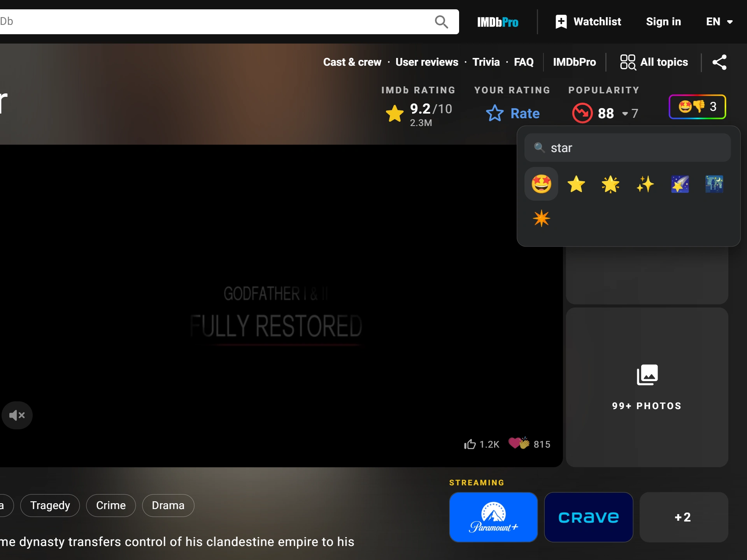
Task: Toggle the emoji reactions counter button
Action: [697, 107]
